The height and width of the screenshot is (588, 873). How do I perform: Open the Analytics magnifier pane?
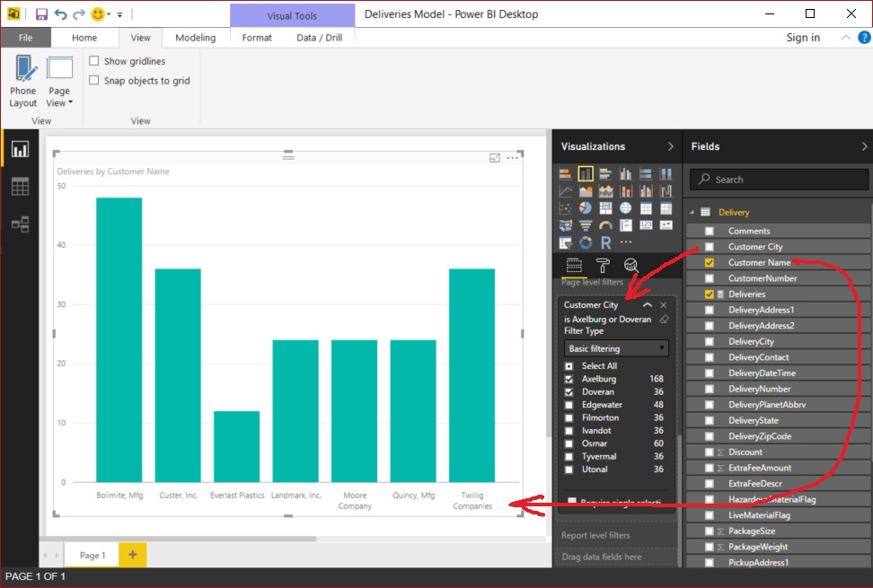pos(630,266)
